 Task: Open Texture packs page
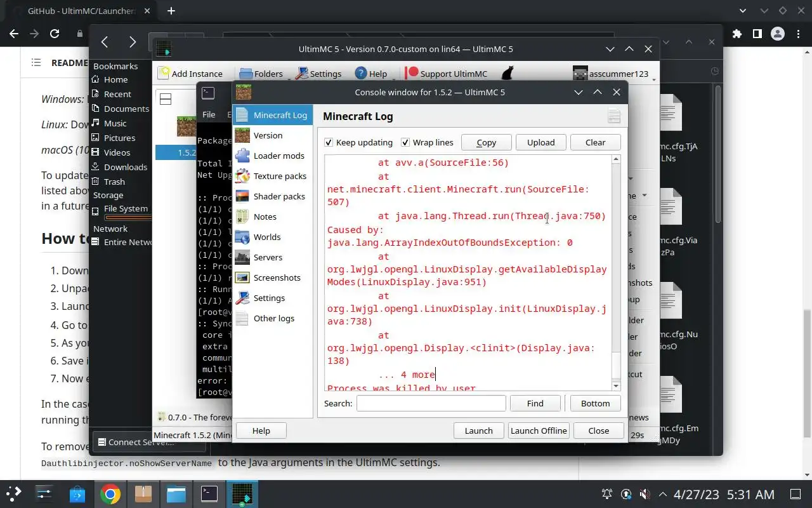pyautogui.click(x=272, y=176)
